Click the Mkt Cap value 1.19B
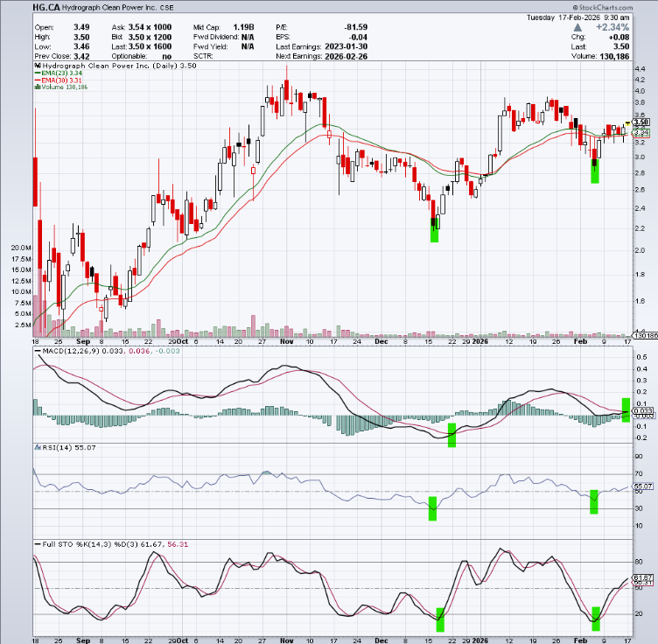This screenshot has width=658, height=644. [x=243, y=27]
